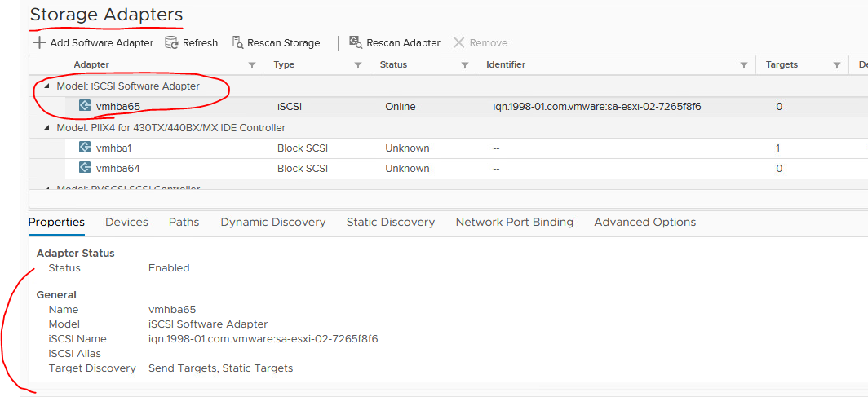
Task: Click the Unknown status cell for vmhba64
Action: (407, 168)
